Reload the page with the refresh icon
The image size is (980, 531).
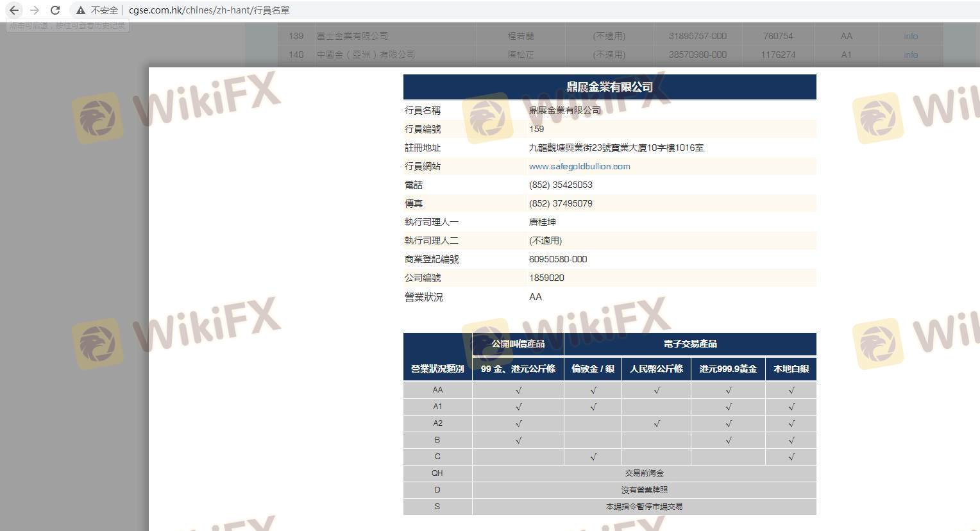pos(55,10)
